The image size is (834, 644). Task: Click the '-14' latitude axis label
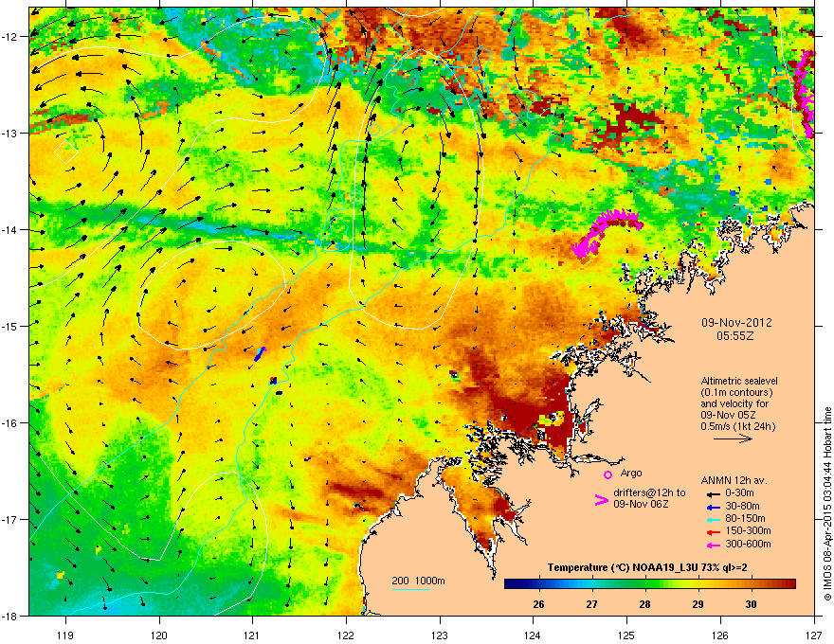(x=9, y=229)
